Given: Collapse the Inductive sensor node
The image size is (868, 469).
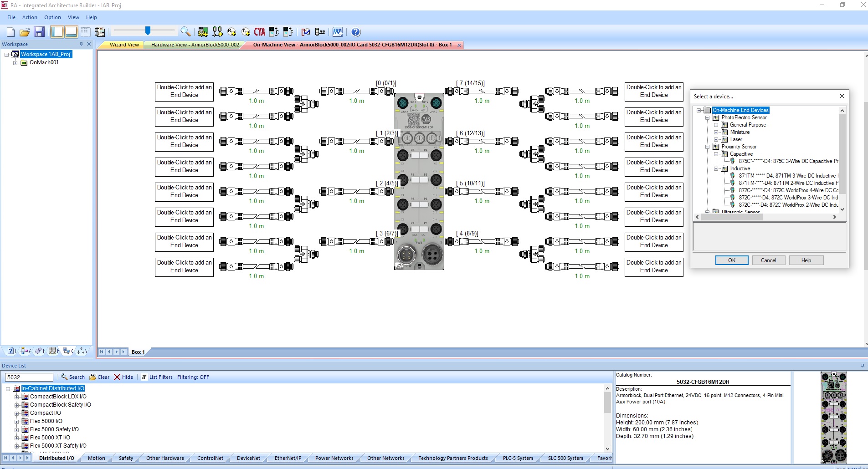Looking at the screenshot, I should pos(716,168).
